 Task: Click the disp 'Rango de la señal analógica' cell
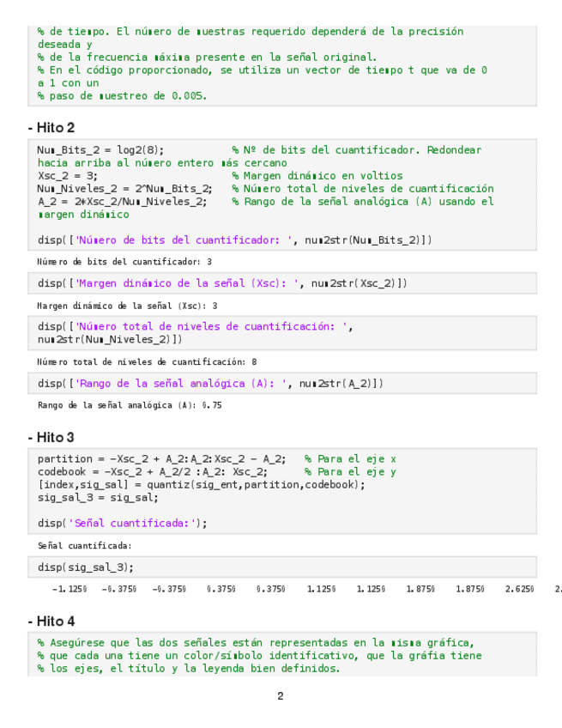click(210, 384)
